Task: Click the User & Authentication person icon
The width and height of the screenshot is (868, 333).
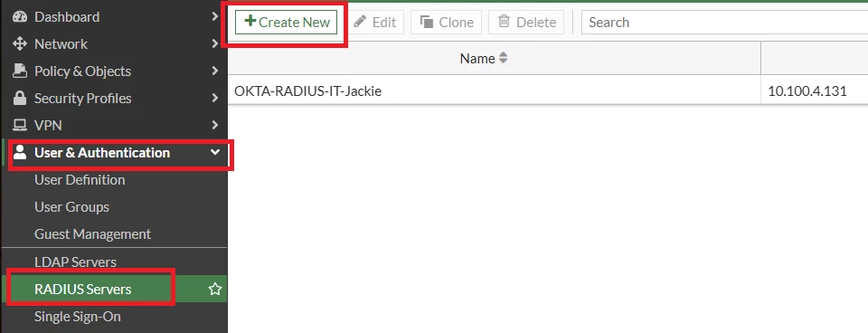Action: (20, 152)
